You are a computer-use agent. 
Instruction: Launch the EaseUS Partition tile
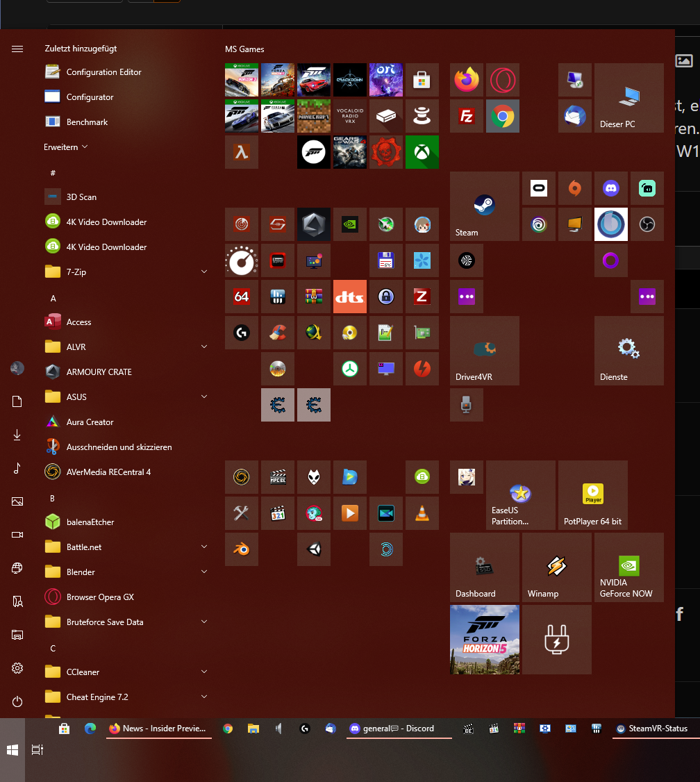[521, 495]
